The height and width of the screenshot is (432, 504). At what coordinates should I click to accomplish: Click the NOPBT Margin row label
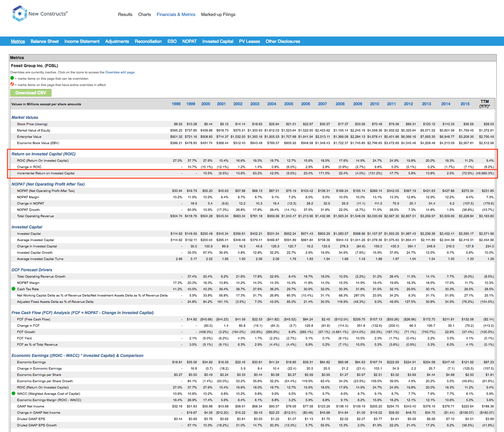pos(28,283)
